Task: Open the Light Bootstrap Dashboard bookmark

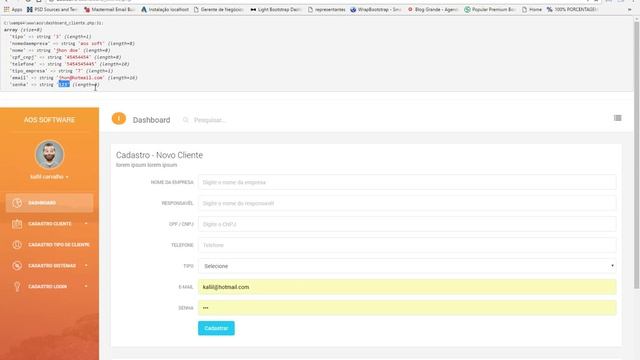Action: coord(276,9)
